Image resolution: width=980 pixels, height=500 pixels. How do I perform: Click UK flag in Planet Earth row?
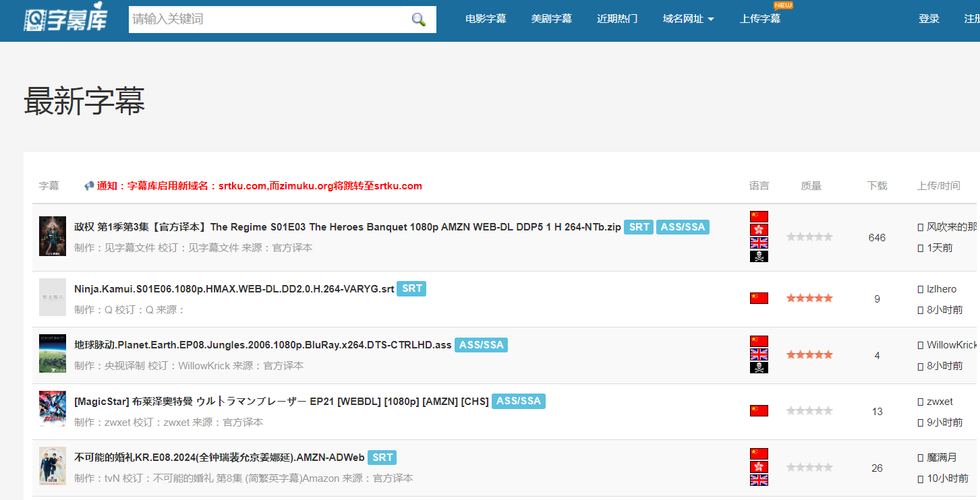759,354
